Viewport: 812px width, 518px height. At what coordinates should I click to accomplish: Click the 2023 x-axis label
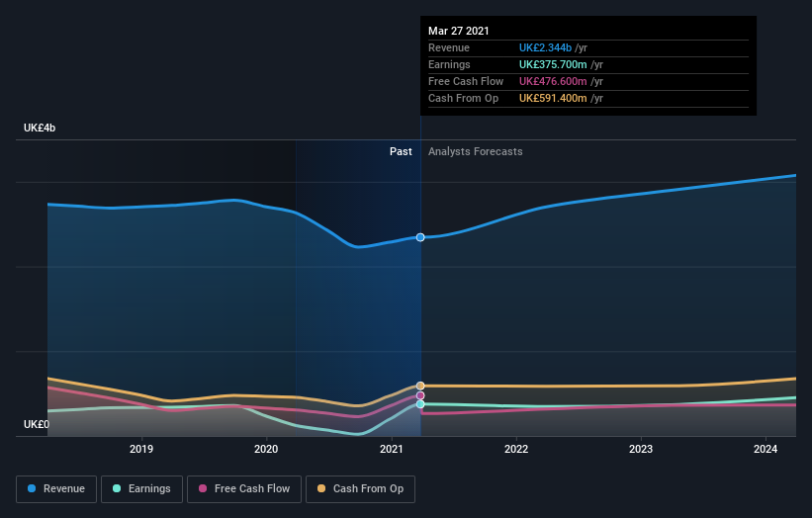[641, 449]
